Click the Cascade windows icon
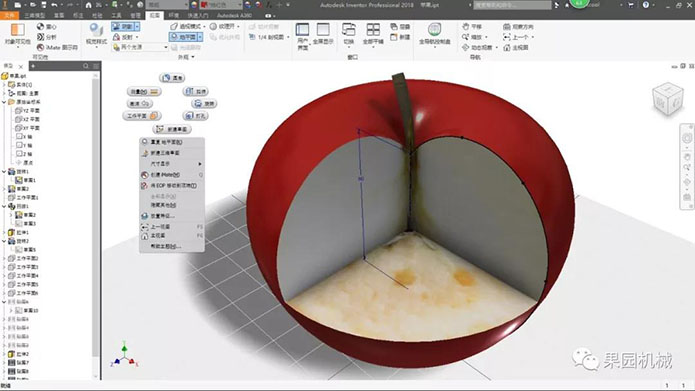Image resolution: width=695 pixels, height=391 pixels. click(x=394, y=27)
